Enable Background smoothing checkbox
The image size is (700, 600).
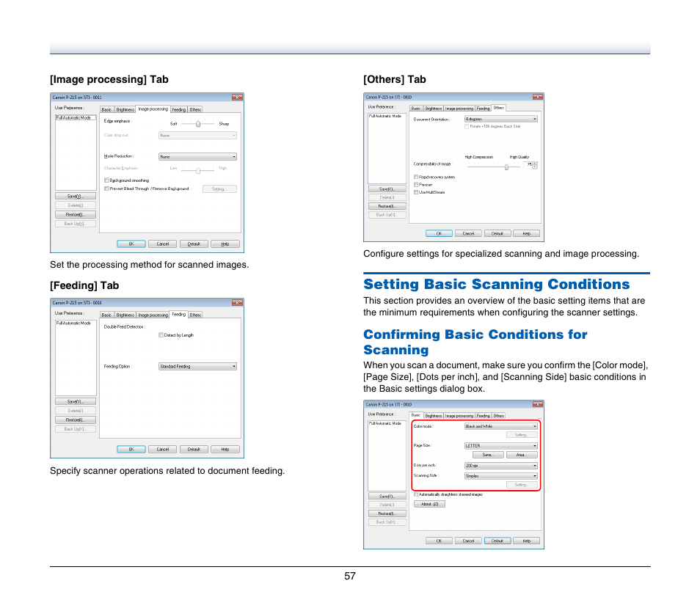click(106, 180)
